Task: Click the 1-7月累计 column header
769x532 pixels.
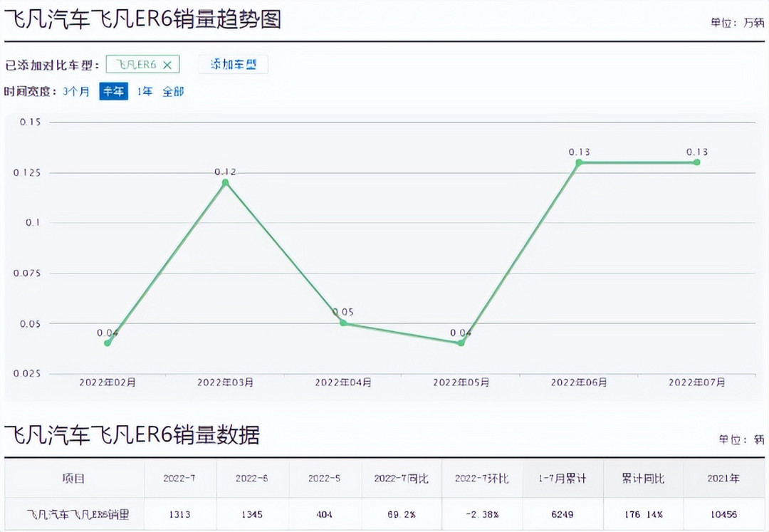Action: click(562, 479)
